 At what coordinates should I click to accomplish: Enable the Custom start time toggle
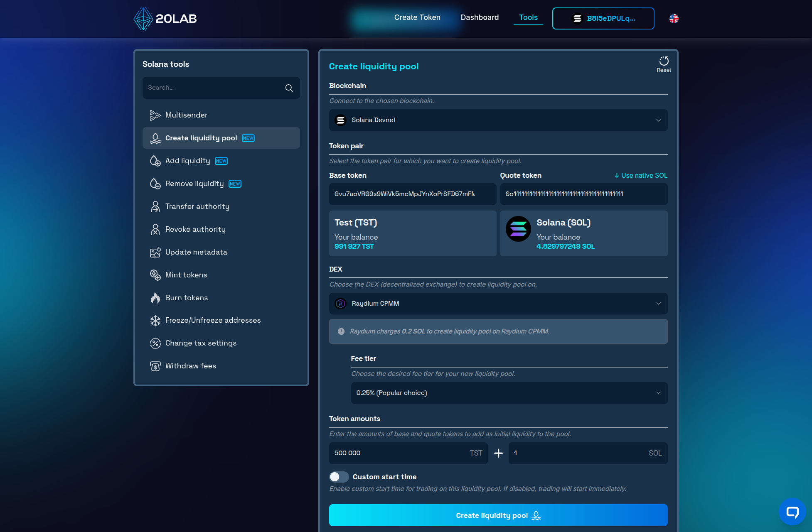339,477
